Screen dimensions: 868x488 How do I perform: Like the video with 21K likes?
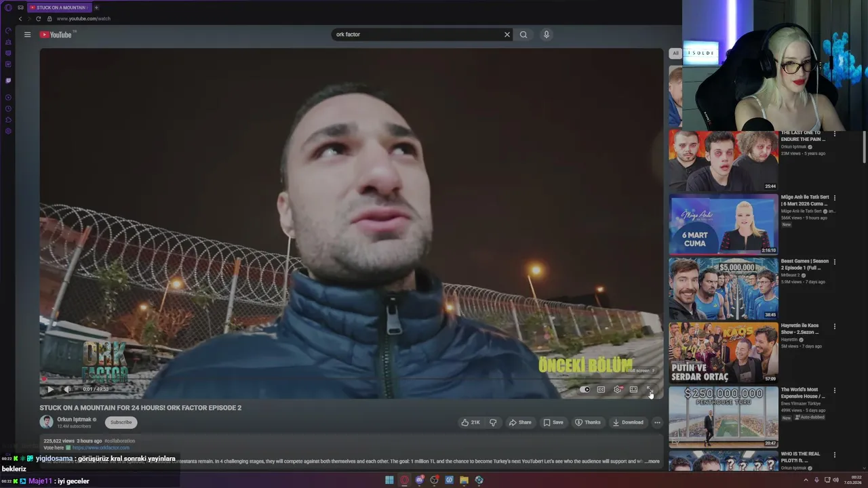coord(471,422)
